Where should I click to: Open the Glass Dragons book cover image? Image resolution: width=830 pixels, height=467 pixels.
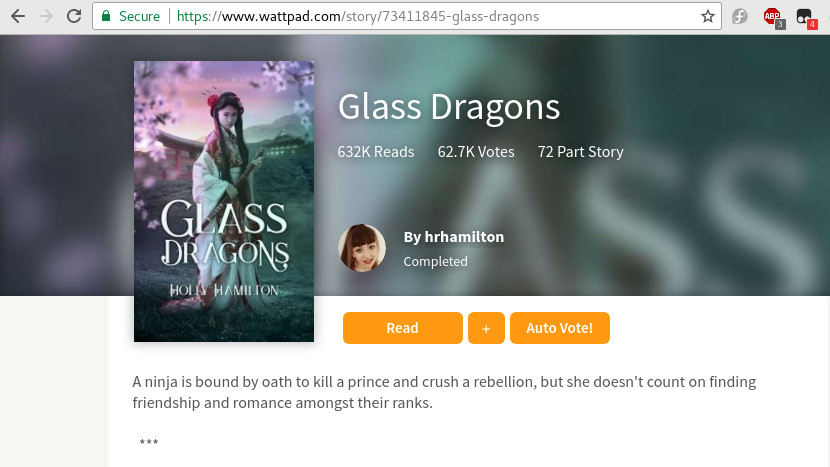point(224,201)
